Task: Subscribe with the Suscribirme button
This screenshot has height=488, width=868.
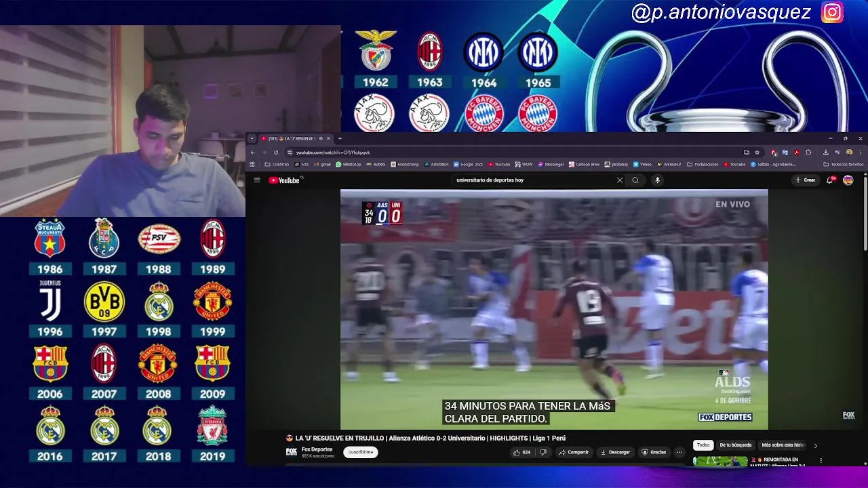Action: pyautogui.click(x=359, y=452)
